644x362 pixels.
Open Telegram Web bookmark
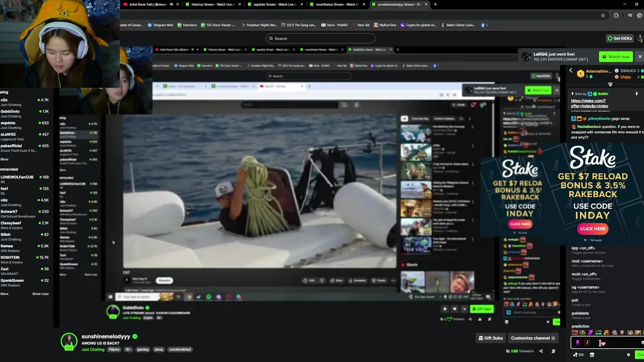pyautogui.click(x=160, y=25)
